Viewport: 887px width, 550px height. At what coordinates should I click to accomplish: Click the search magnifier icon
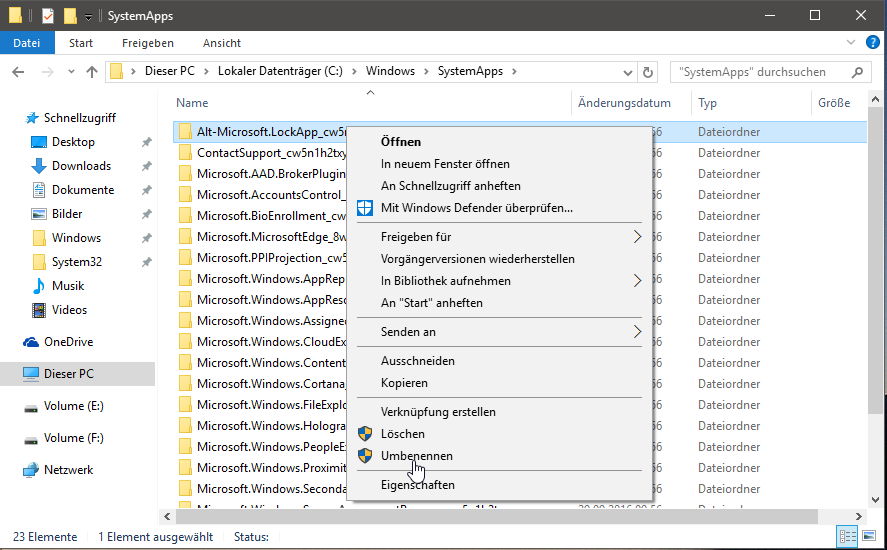coord(858,72)
